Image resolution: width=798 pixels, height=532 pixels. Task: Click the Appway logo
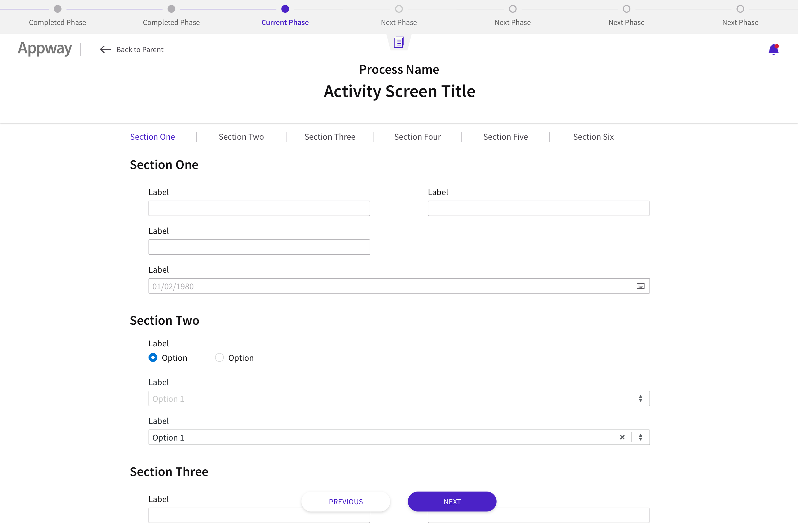tap(44, 48)
